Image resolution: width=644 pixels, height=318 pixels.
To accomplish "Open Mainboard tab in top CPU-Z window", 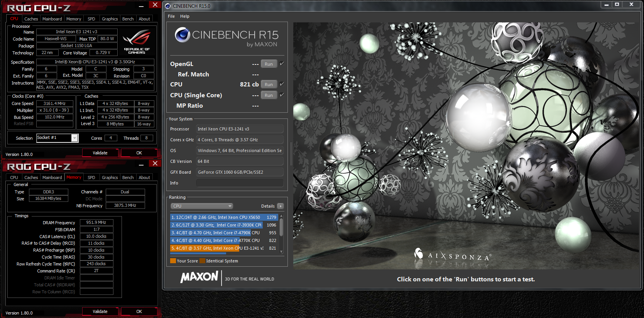I will (x=52, y=19).
